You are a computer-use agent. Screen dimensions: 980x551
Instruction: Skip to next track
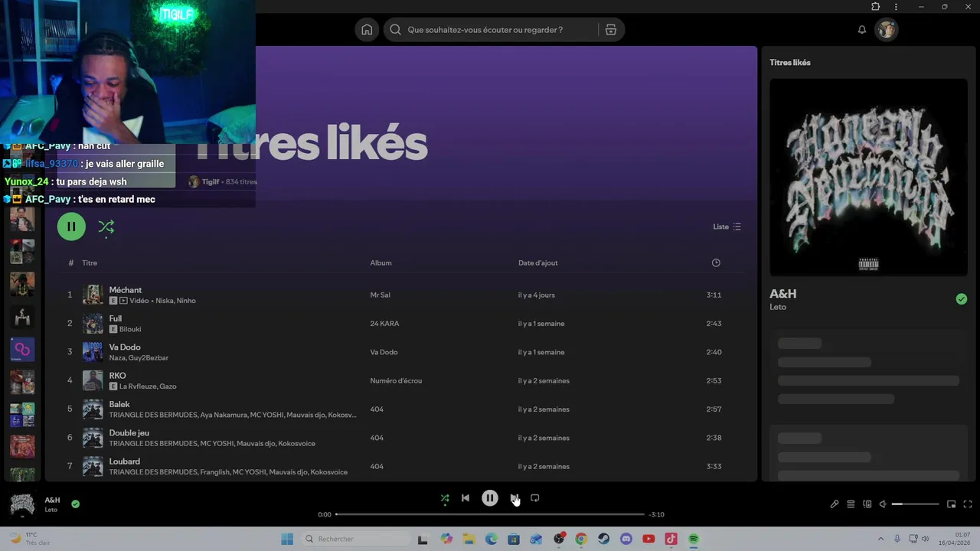pos(514,498)
